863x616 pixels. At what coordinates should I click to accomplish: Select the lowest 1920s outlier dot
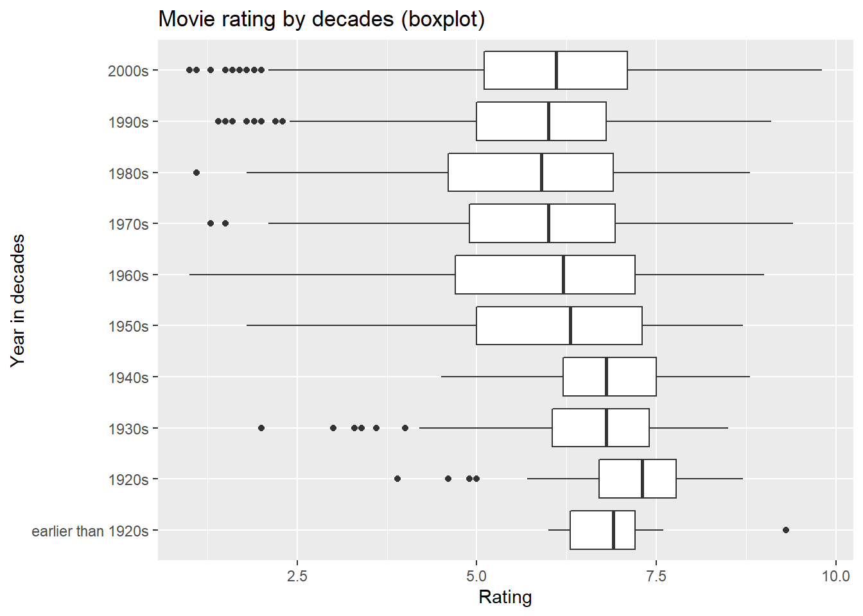point(397,479)
